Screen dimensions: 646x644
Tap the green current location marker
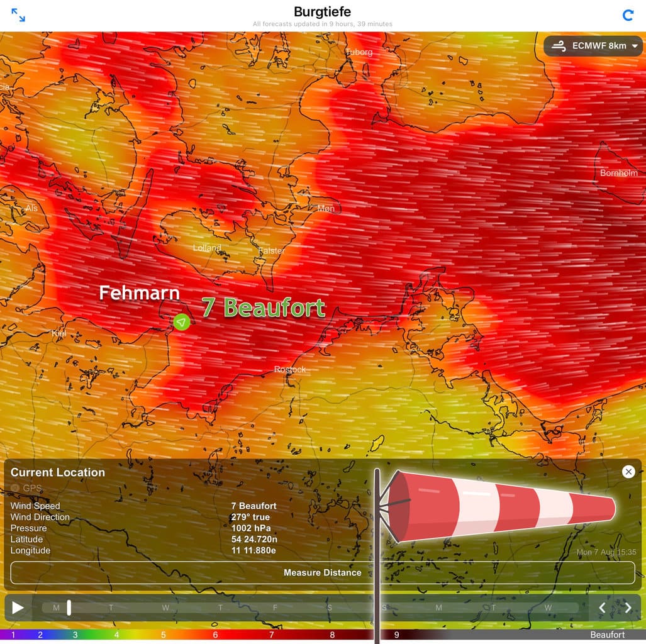point(181,322)
